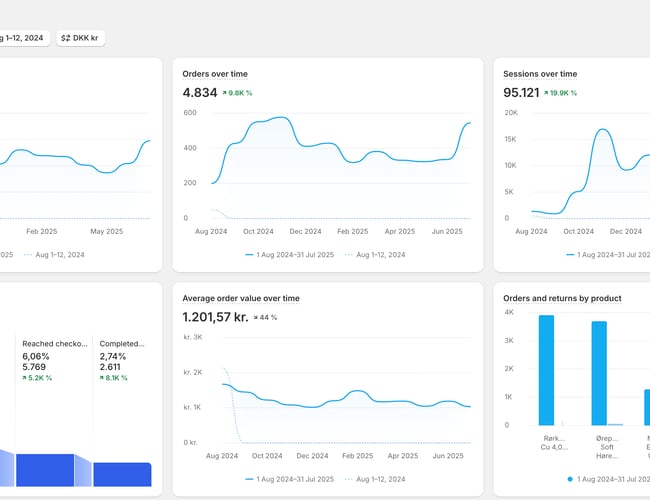Click the tallest blue bar for Rørk... product
This screenshot has width=650, height=500.
pyautogui.click(x=546, y=370)
